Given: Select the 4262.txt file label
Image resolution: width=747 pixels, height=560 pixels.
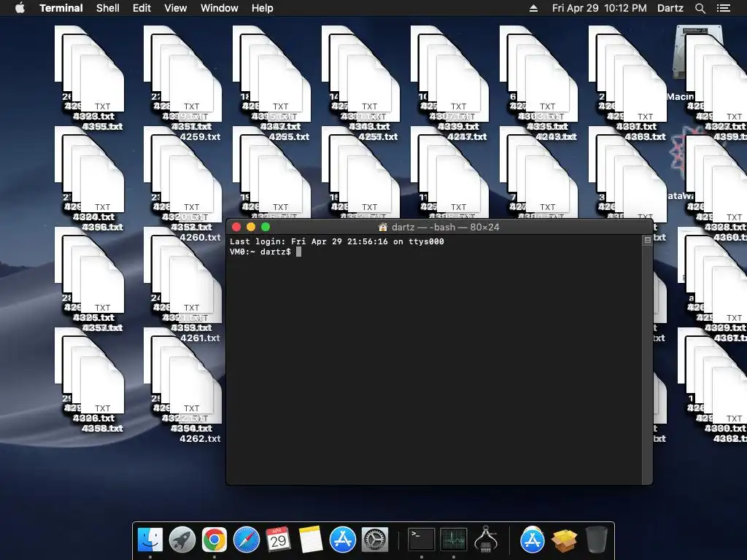Looking at the screenshot, I should (200, 438).
